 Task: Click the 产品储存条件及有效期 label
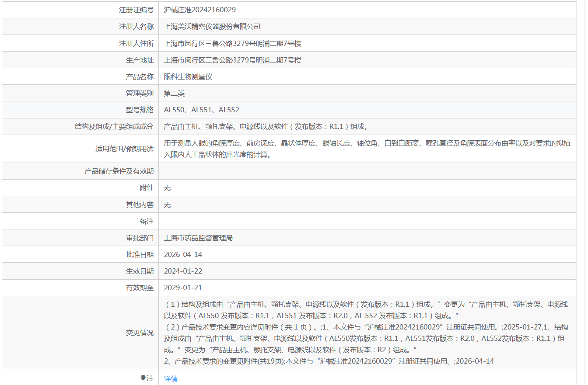pos(119,171)
